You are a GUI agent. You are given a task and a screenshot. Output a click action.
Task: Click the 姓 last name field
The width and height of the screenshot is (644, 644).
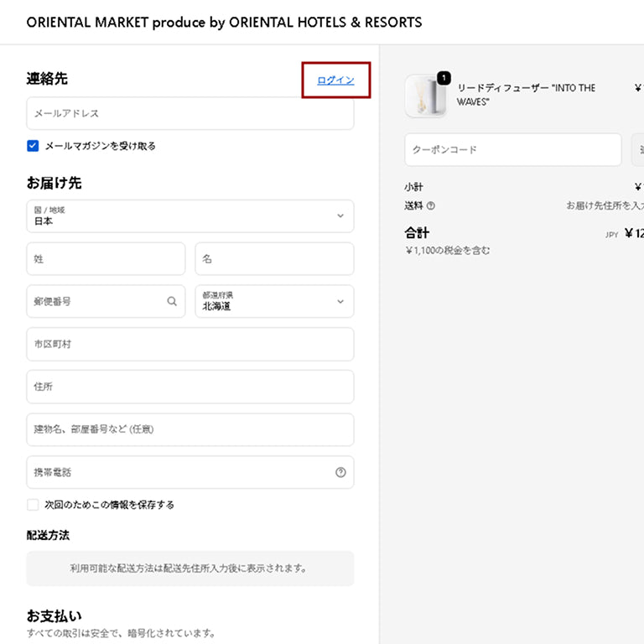click(x=106, y=259)
